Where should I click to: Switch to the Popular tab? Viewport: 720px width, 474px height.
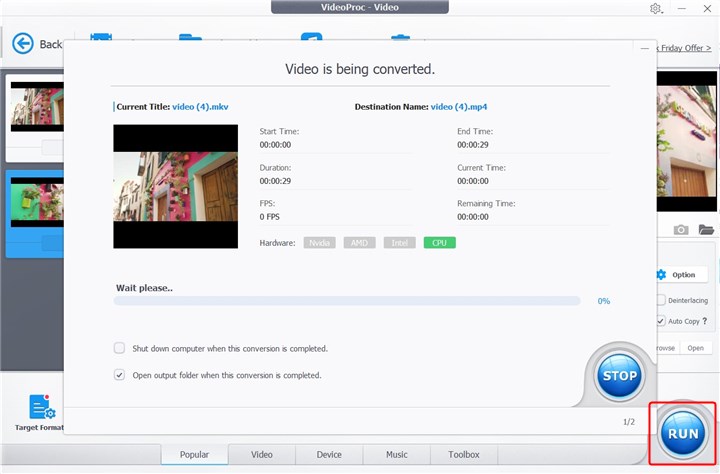coord(194,455)
